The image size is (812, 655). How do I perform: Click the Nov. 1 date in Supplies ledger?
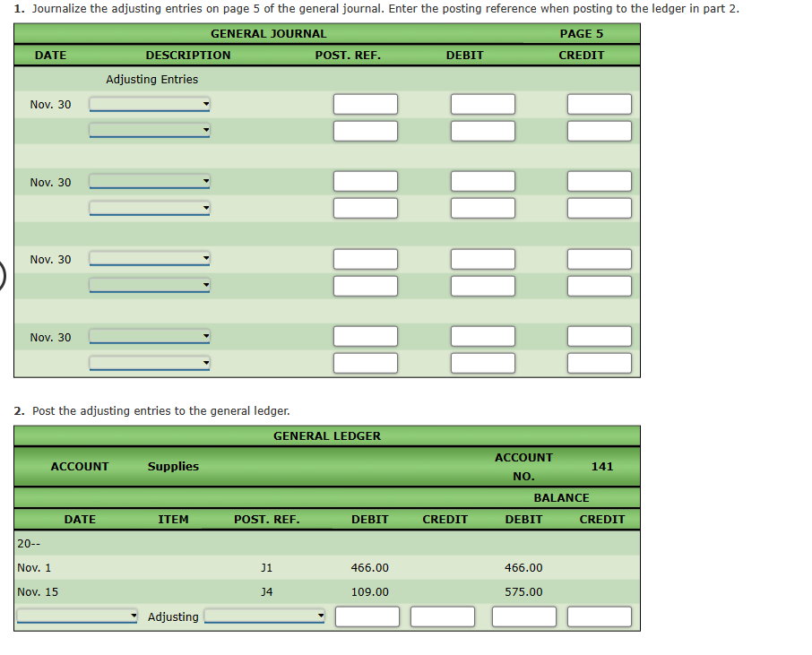34,568
